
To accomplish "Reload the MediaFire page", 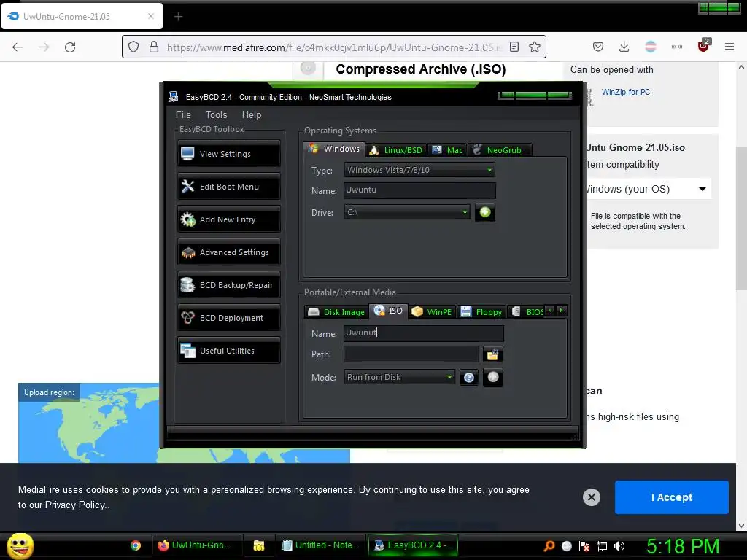I will pos(70,47).
